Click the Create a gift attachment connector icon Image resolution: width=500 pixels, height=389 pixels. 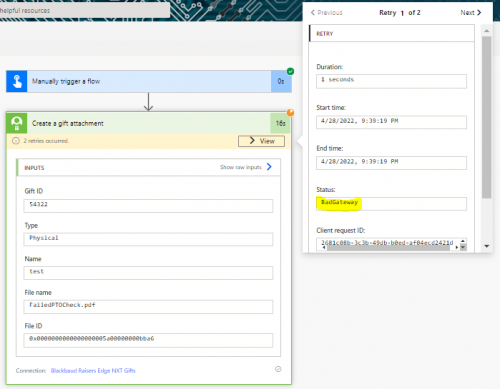[x=17, y=123]
